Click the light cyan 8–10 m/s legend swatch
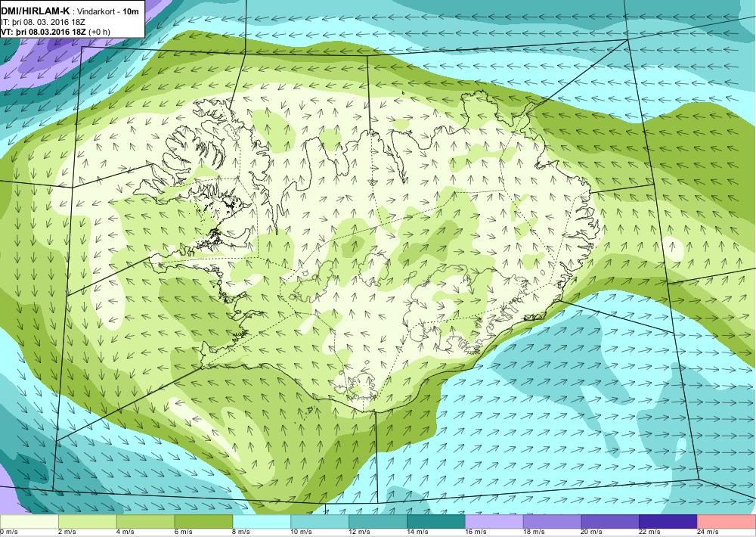The width and height of the screenshot is (756, 537). click(x=262, y=522)
